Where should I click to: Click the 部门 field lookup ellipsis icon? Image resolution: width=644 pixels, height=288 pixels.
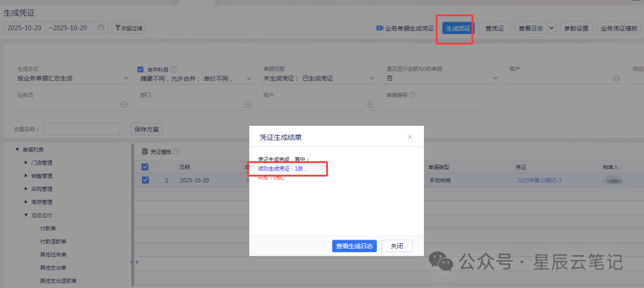pos(247,104)
